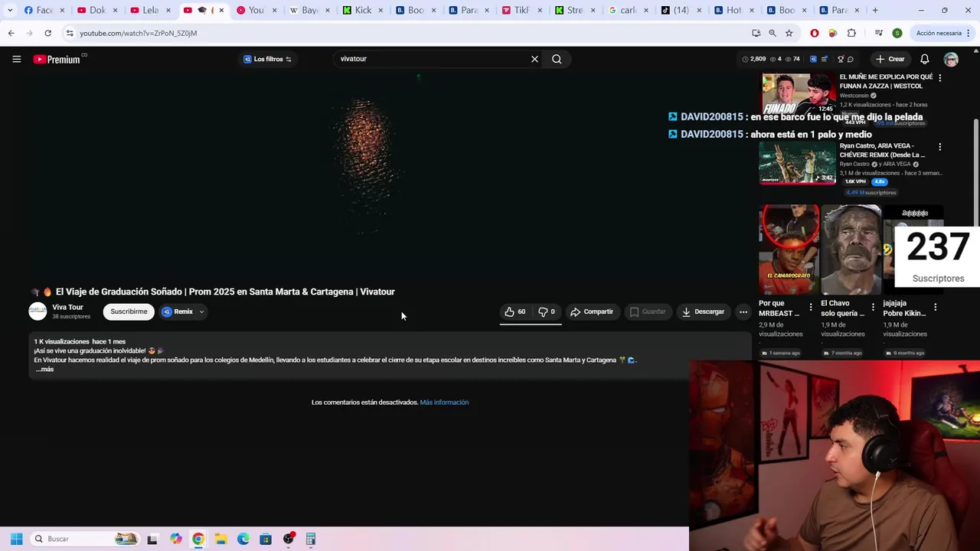Save video with Guardar button
This screenshot has height=551, width=980.
(648, 311)
